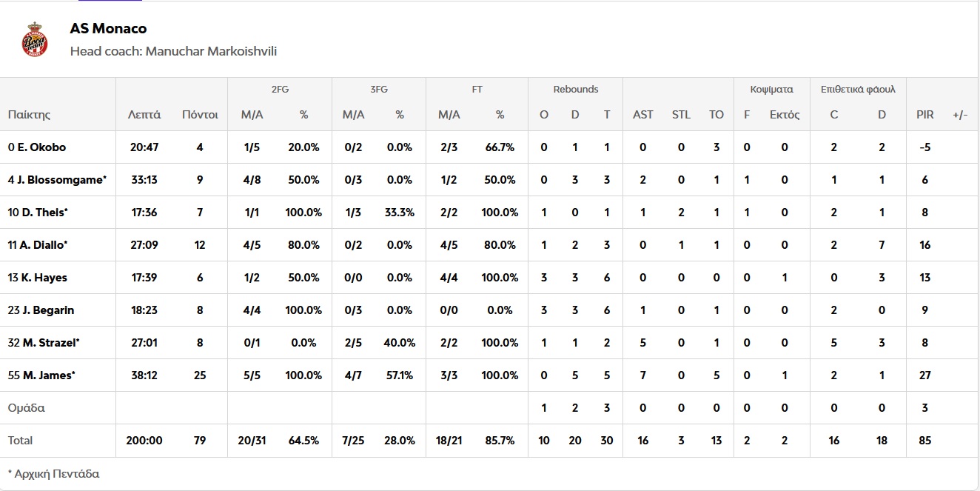Open the AS Monaco team name link
Viewport: 980px width, 491px height.
coord(108,29)
